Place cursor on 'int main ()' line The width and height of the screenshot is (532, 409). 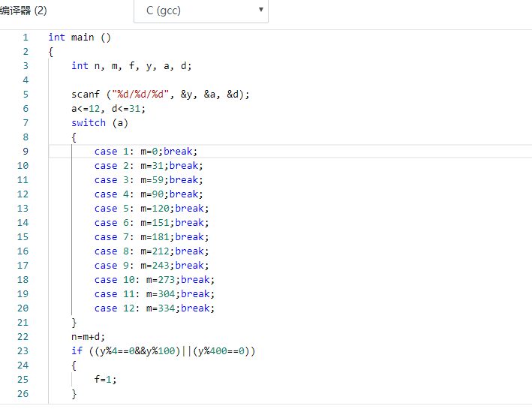pos(80,38)
